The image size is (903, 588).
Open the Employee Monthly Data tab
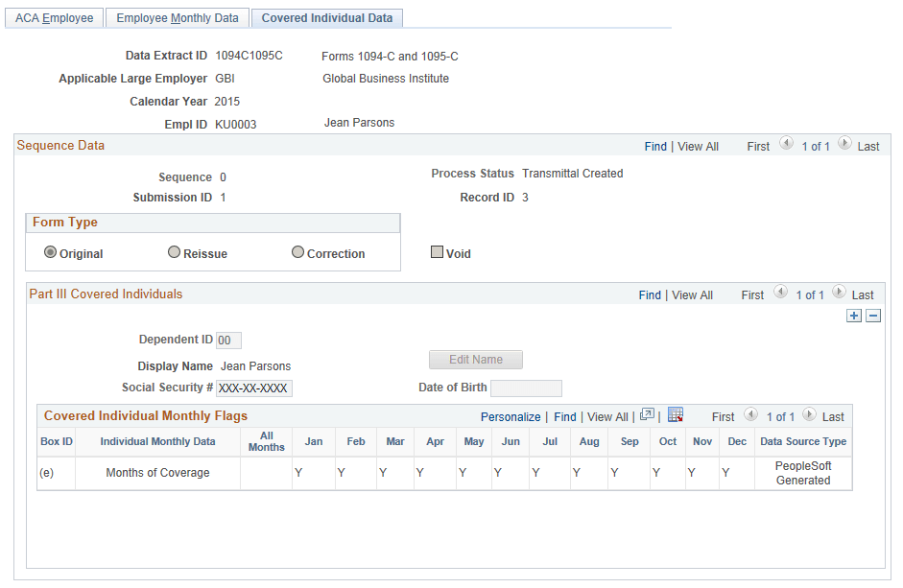(177, 17)
